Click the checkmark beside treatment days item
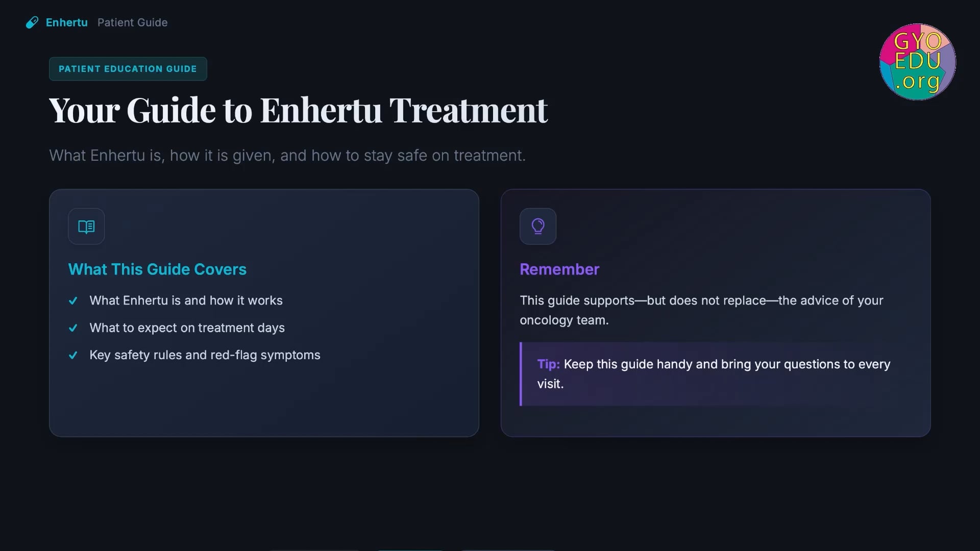 point(73,328)
